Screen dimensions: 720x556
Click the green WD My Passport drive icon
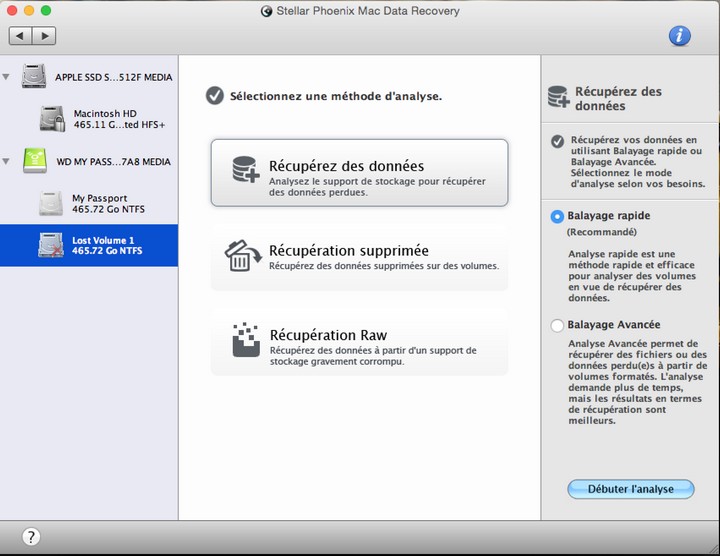35,161
